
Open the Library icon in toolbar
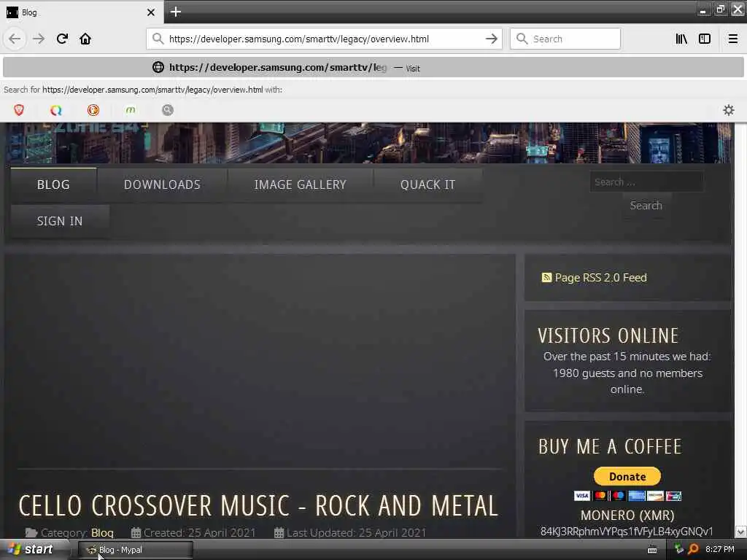pyautogui.click(x=681, y=39)
